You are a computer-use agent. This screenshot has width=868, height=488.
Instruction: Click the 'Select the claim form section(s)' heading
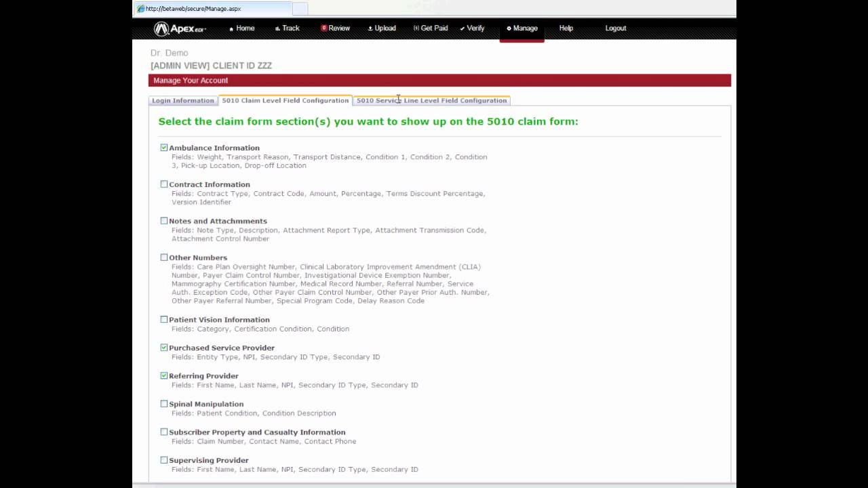(x=368, y=121)
